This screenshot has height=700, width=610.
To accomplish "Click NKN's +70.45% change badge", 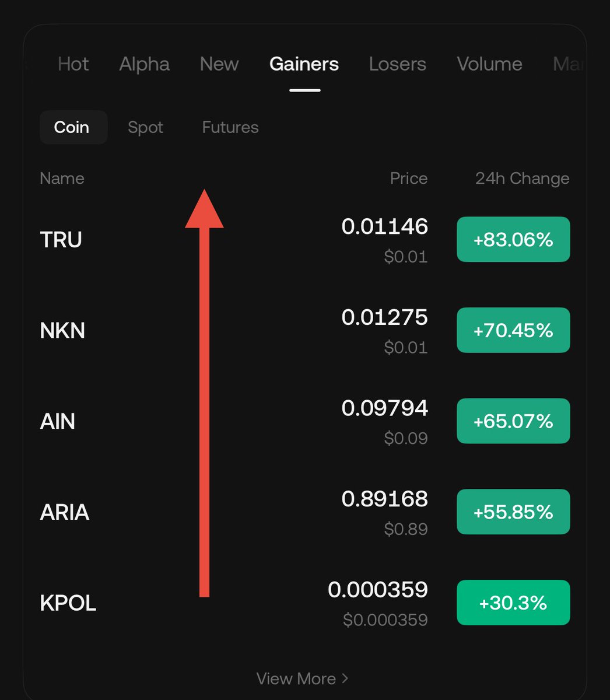I will tap(513, 330).
